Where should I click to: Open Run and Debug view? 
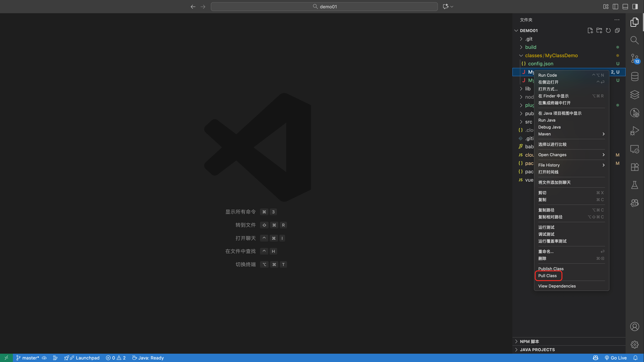634,131
